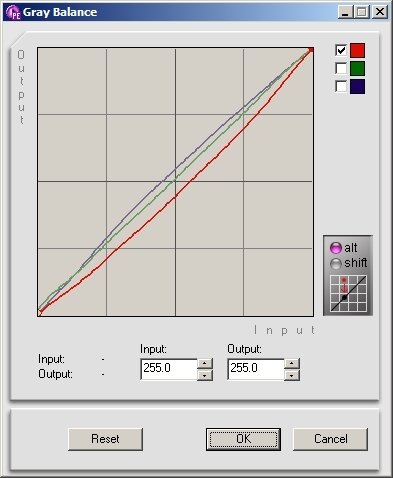
Task: Uncheck the red channel checkbox
Action: 341,50
